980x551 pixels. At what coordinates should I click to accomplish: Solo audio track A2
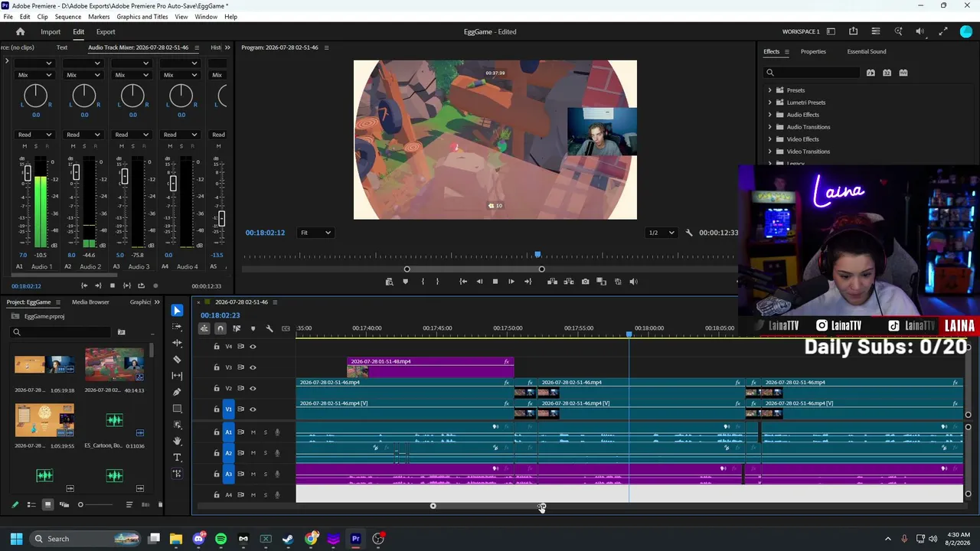(x=266, y=453)
